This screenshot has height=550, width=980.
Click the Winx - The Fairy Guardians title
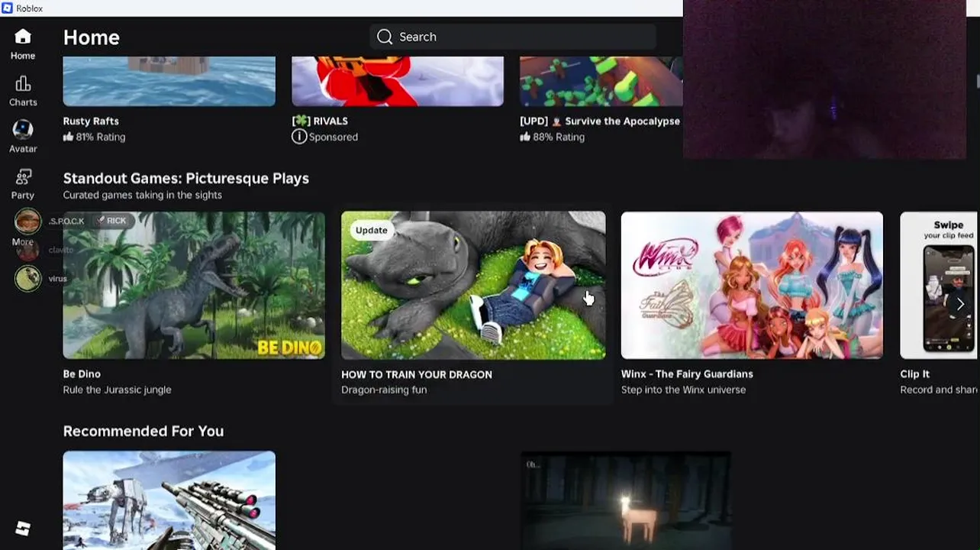(687, 374)
